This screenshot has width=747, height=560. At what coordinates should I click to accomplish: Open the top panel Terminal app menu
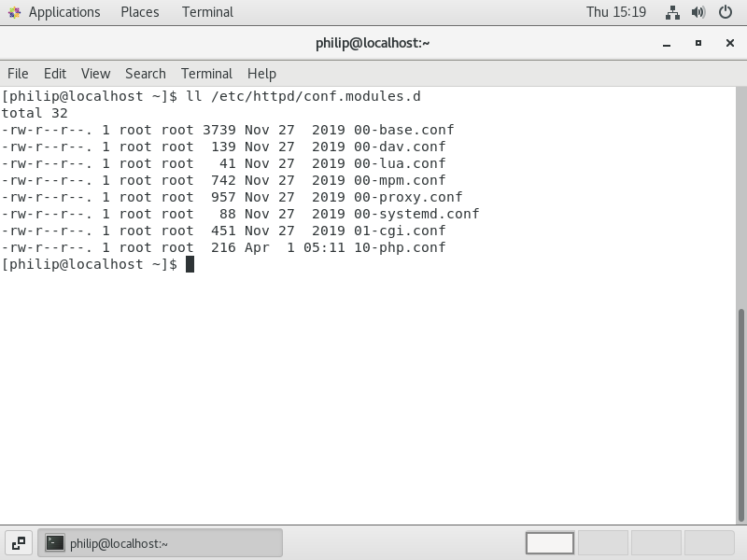click(207, 12)
